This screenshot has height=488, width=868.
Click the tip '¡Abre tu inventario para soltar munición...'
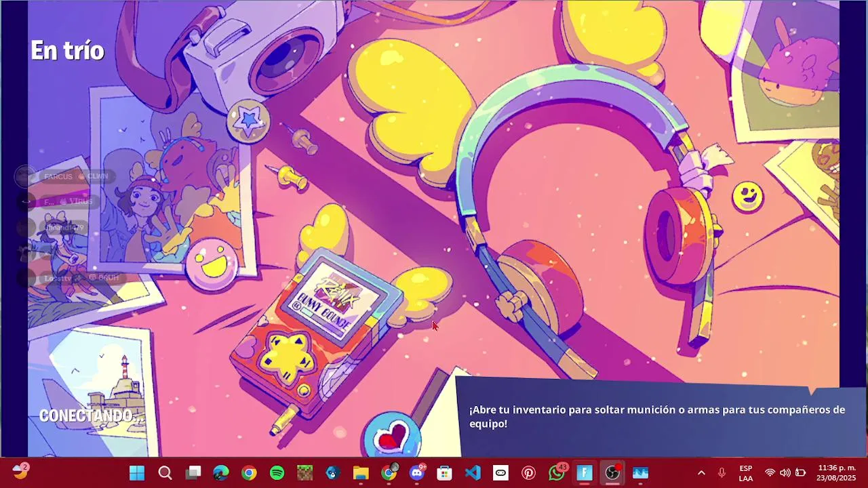657,417
